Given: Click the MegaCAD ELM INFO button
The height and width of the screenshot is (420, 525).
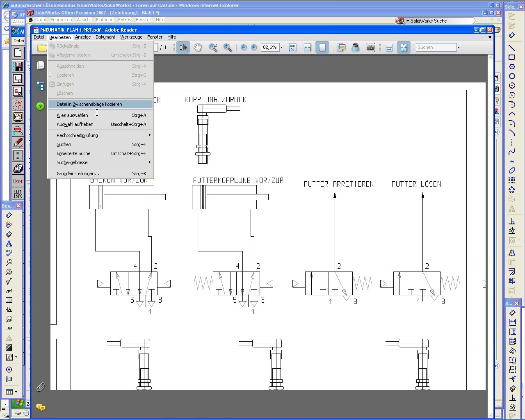Looking at the screenshot, I should tap(18, 194).
